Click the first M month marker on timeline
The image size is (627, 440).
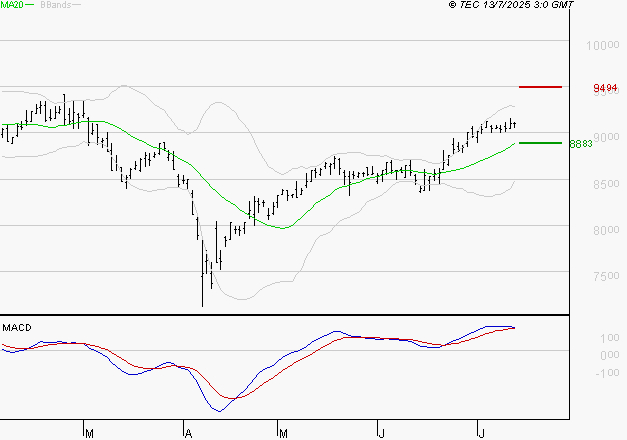(90, 434)
